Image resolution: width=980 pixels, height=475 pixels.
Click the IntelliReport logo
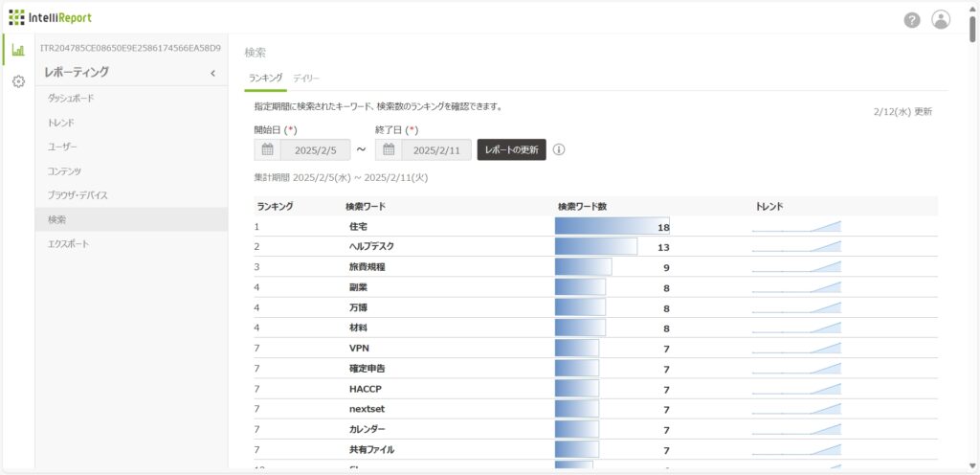(51, 17)
